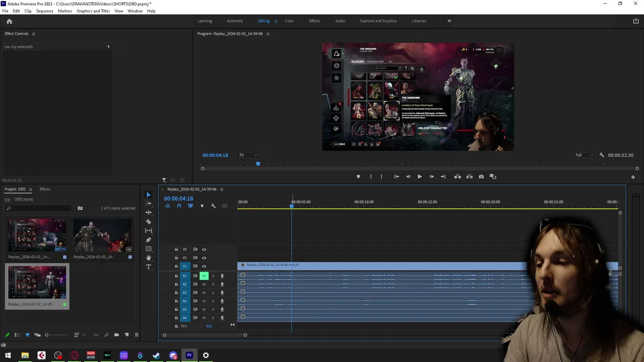
Task: Toggle Linked Selection in timeline
Action: click(190, 206)
